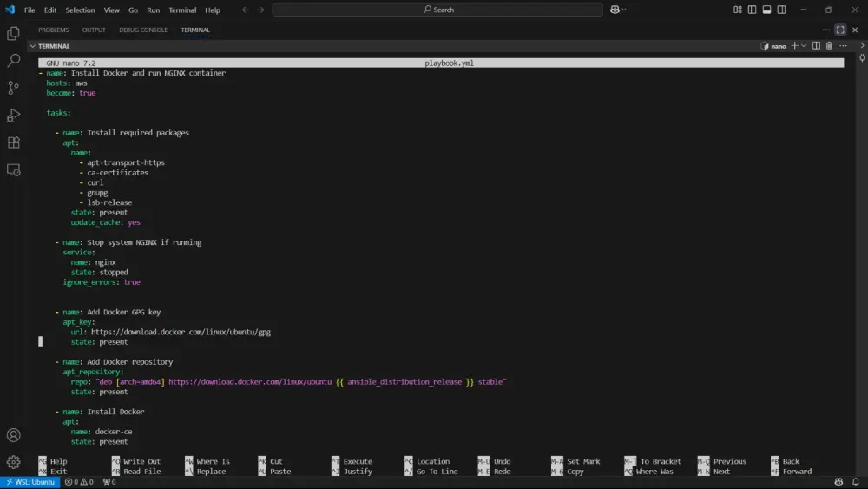The width and height of the screenshot is (868, 489).
Task: Click the 'Install required packages' task name
Action: tap(138, 133)
